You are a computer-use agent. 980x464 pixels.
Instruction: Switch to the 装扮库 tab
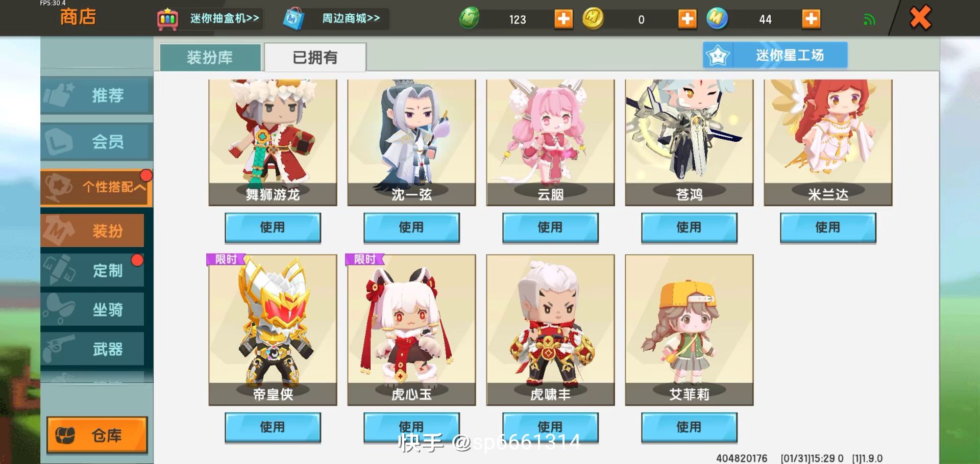(x=210, y=57)
